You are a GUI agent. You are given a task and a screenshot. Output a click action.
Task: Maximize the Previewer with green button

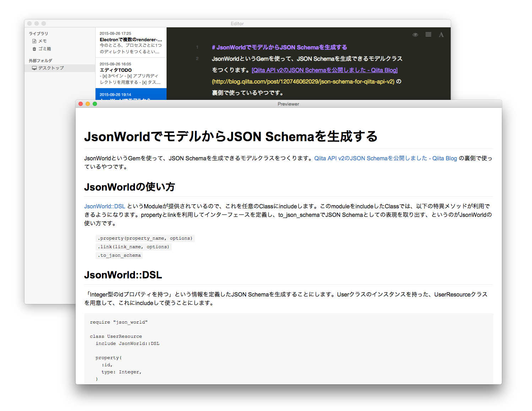pyautogui.click(x=95, y=104)
